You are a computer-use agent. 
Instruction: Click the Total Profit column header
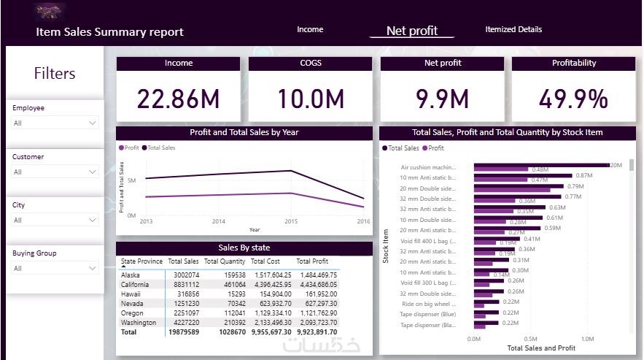[312, 261]
